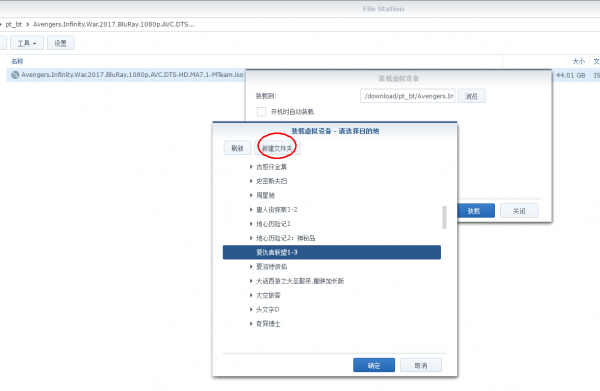This screenshot has height=391, width=600.
Task: Enable the 开机时自动装载 checkbox
Action: coord(261,112)
